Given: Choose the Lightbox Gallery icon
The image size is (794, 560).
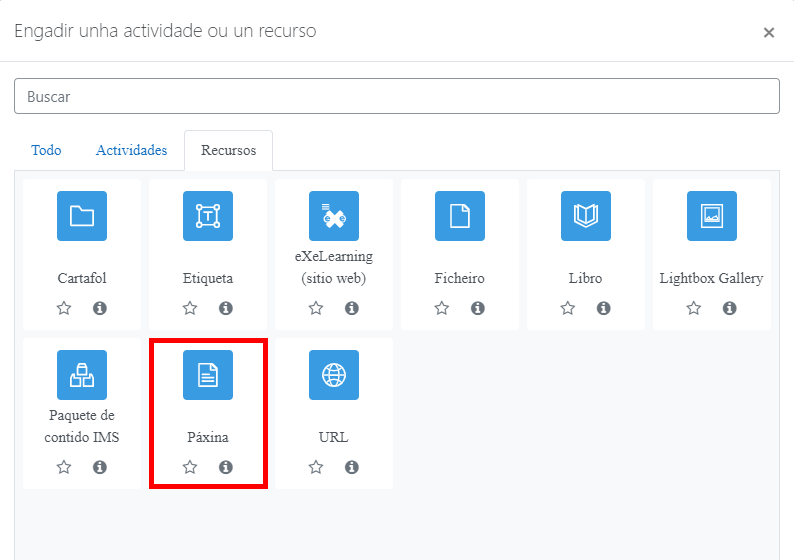Looking at the screenshot, I should pos(711,216).
